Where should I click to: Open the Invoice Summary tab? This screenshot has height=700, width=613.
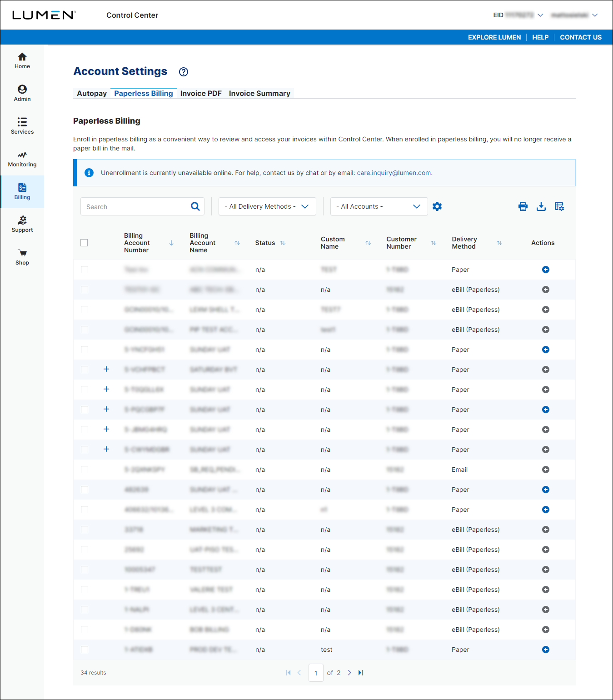[x=259, y=93]
